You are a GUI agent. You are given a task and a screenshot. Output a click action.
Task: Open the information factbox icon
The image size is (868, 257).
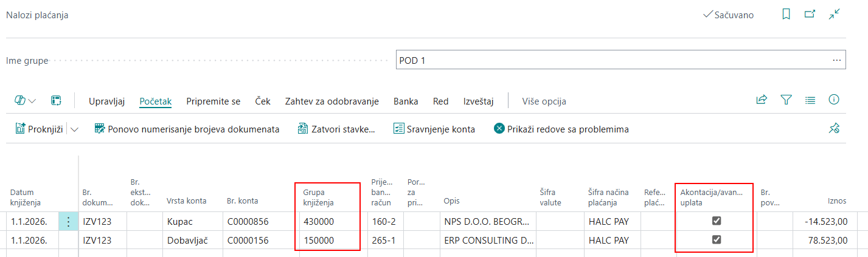pos(834,100)
